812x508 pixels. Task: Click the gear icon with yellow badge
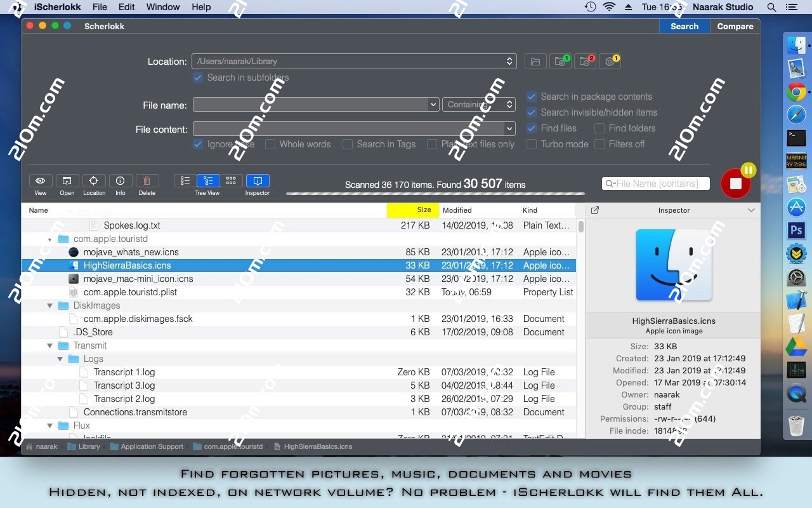610,62
